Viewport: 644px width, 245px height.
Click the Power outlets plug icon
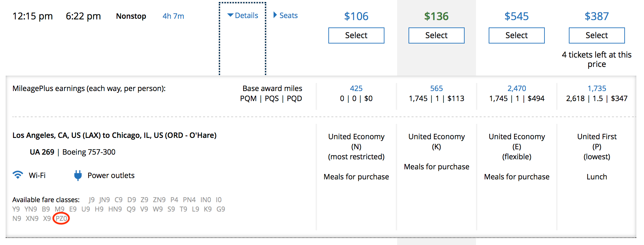[78, 175]
